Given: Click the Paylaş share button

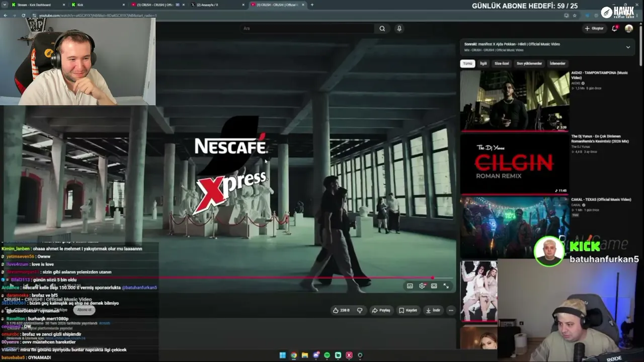Looking at the screenshot, I should point(381,310).
